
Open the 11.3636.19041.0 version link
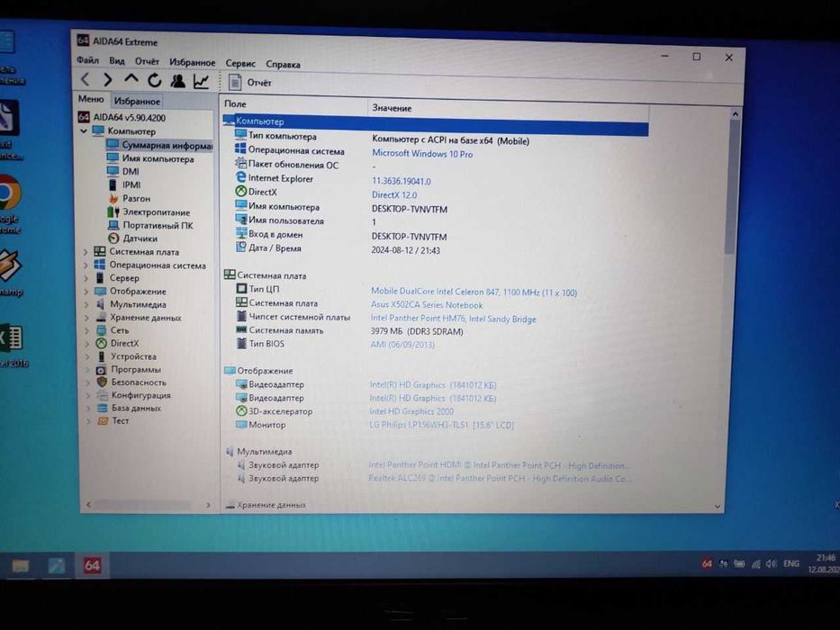pyautogui.click(x=402, y=181)
